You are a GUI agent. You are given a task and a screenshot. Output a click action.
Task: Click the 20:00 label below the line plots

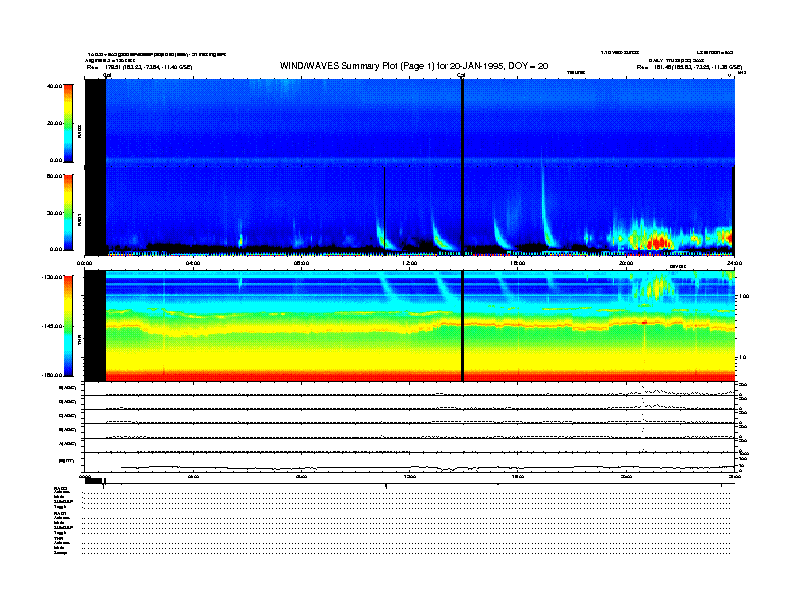coord(626,476)
